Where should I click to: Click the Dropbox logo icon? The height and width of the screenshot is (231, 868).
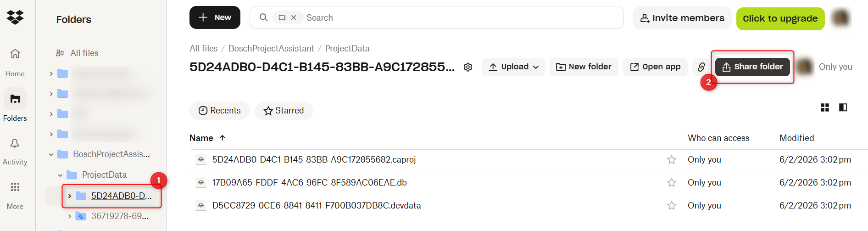click(15, 17)
